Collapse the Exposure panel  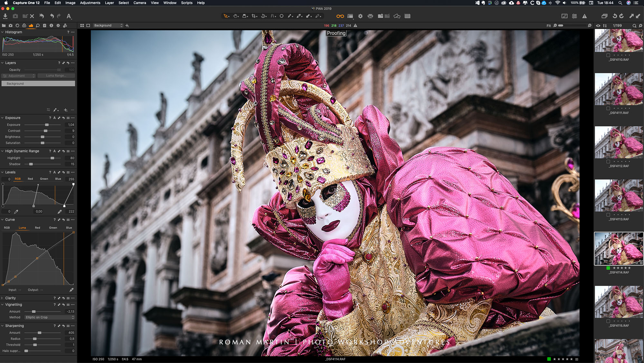2,118
